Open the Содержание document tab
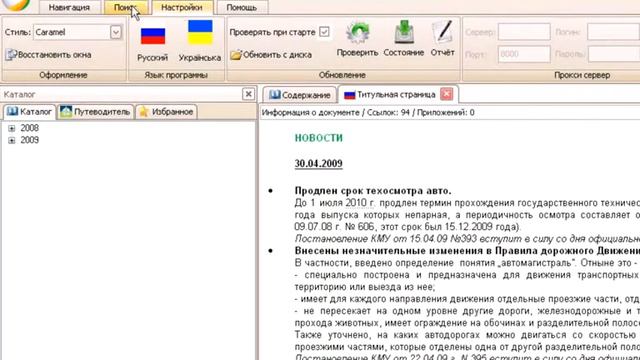640x360 pixels. (x=300, y=95)
